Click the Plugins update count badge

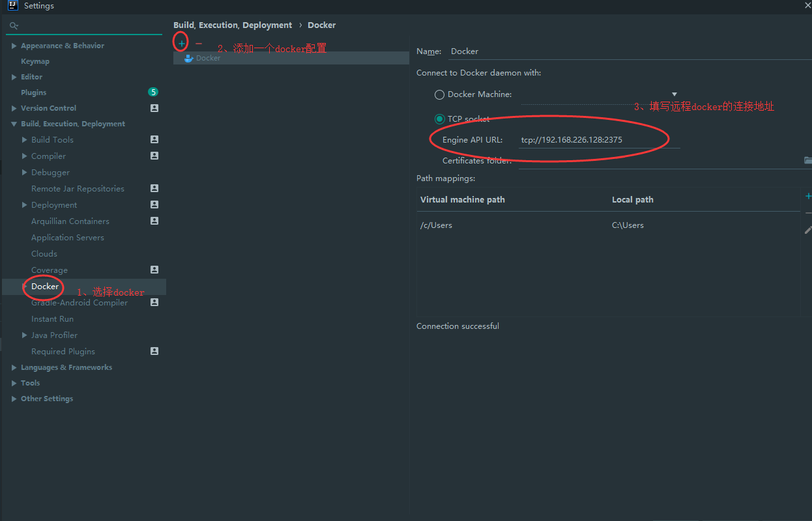click(153, 92)
